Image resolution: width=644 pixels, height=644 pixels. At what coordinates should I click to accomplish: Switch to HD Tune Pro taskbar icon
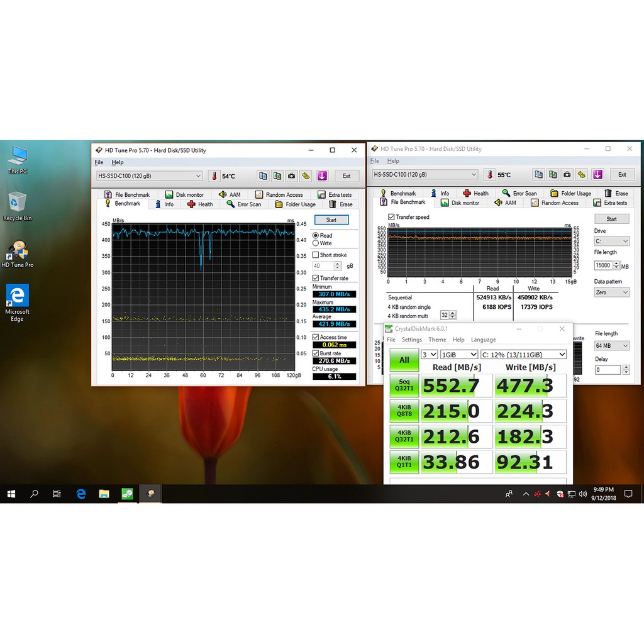[151, 494]
